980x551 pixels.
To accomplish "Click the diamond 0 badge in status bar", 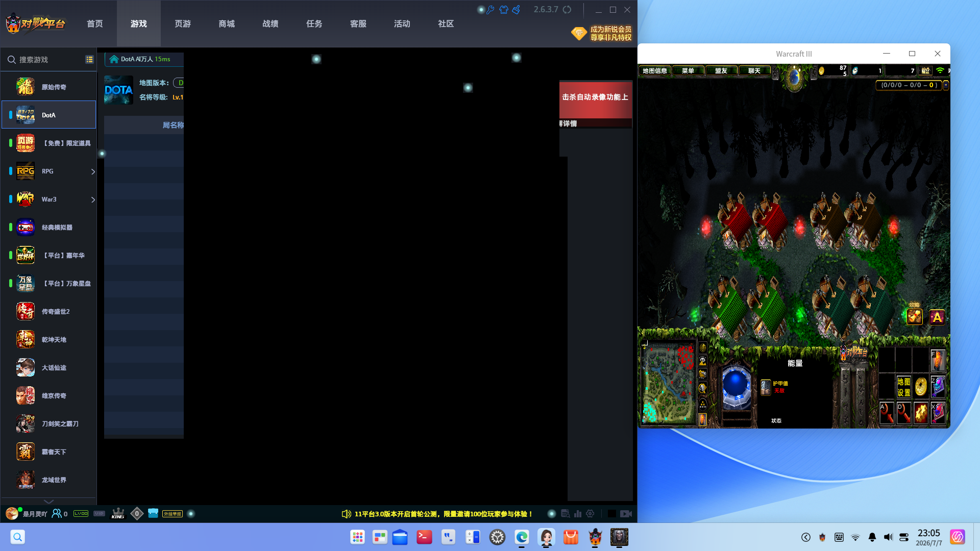I will [137, 514].
